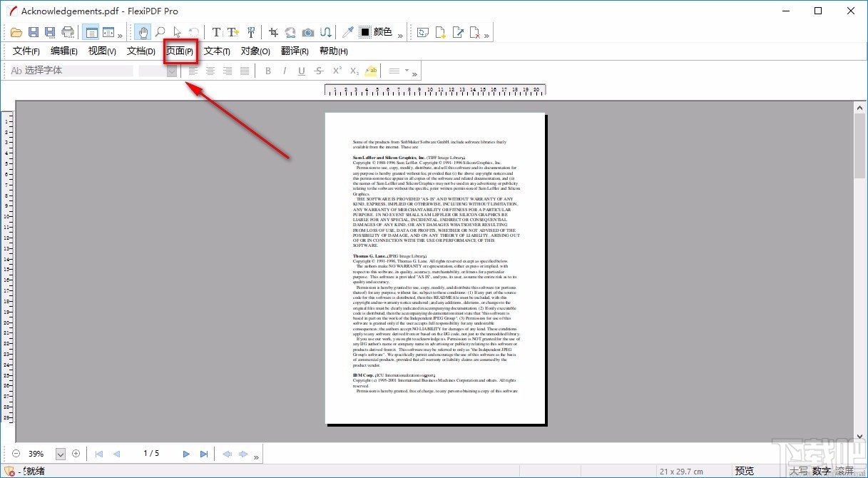Image resolution: width=868 pixels, height=478 pixels.
Task: Open a file with the folder icon
Action: point(16,32)
